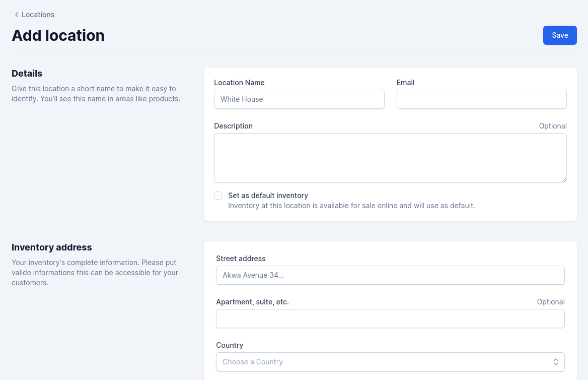Click the 'Optional' hint beside Apartment field

pos(551,302)
